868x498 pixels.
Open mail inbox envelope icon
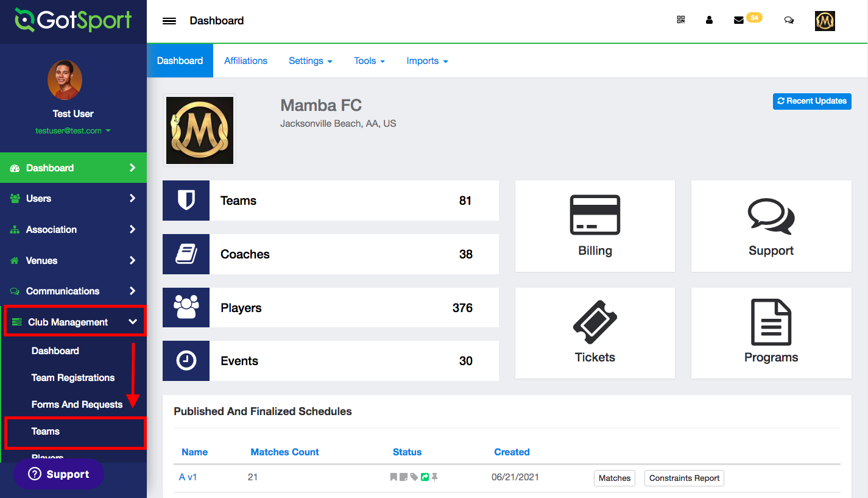(x=738, y=20)
